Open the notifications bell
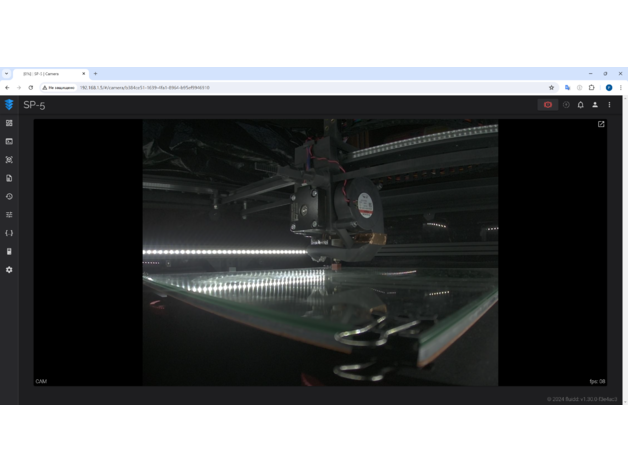 pyautogui.click(x=580, y=105)
